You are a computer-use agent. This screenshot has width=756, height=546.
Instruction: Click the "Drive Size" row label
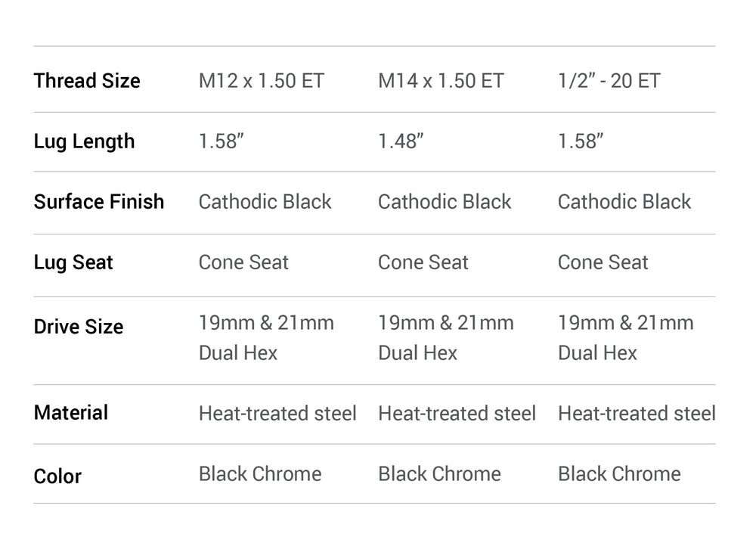coord(79,327)
